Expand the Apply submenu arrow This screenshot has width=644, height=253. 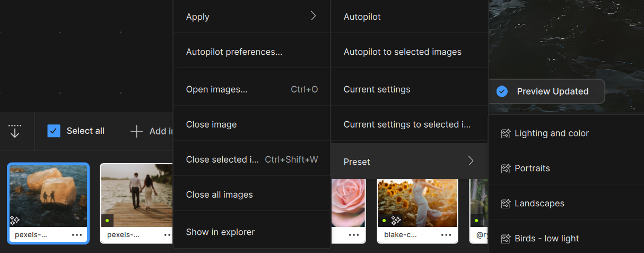[x=313, y=16]
